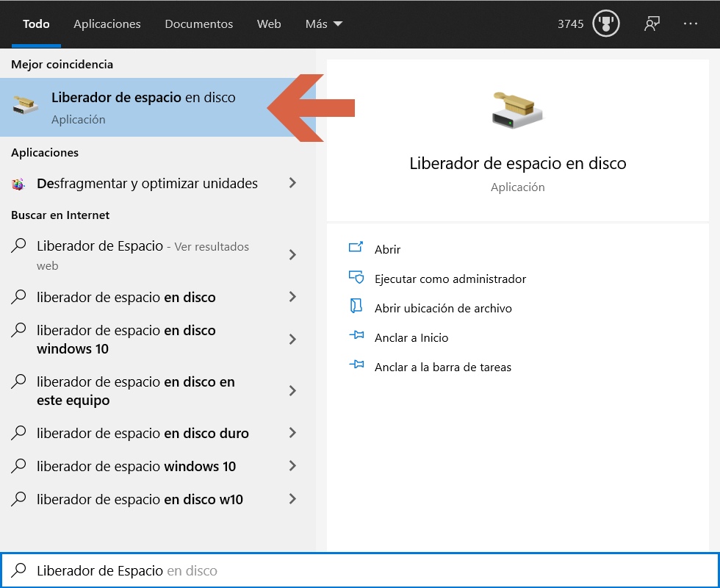The height and width of the screenshot is (588, 720).
Task: Select Anclar a la barra de tareas
Action: pyautogui.click(x=442, y=367)
